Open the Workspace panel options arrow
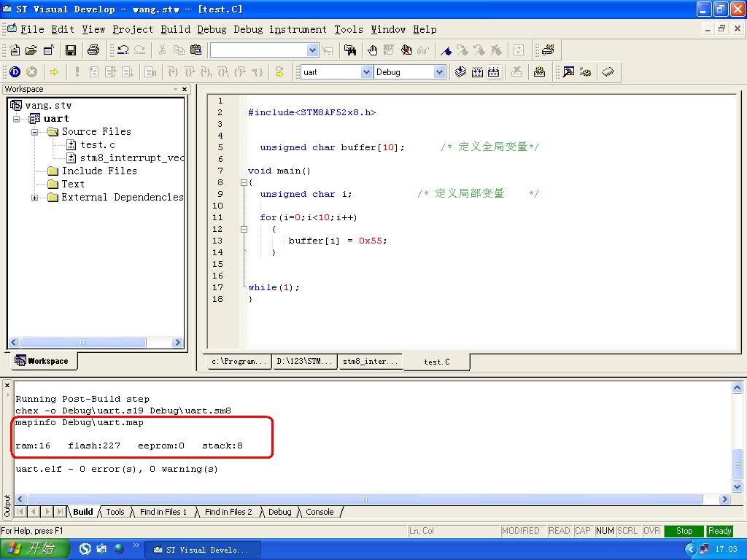The width and height of the screenshot is (747, 560). click(175, 89)
